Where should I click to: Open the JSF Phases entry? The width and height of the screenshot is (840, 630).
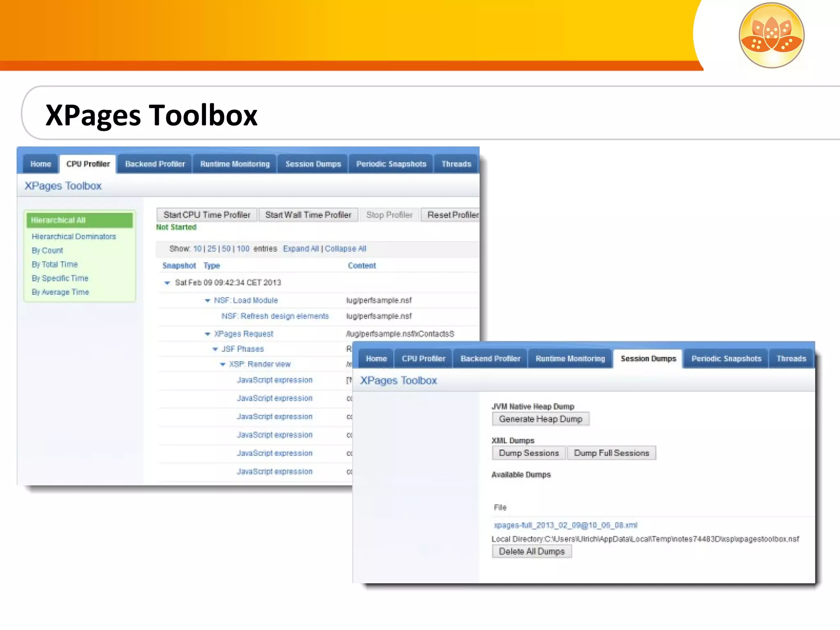point(242,349)
